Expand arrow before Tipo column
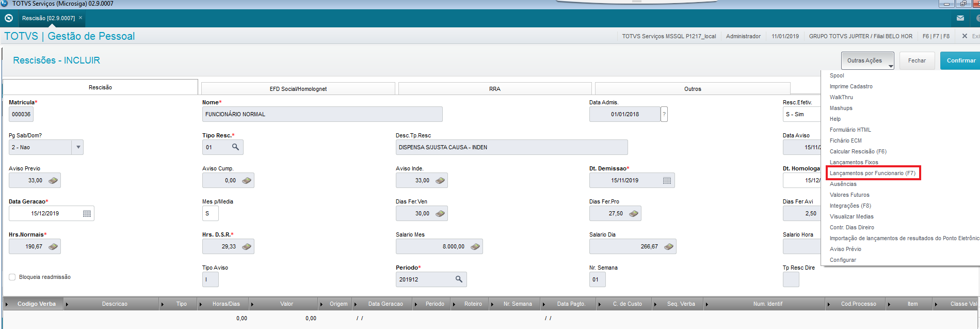The image size is (980, 329). point(163,304)
